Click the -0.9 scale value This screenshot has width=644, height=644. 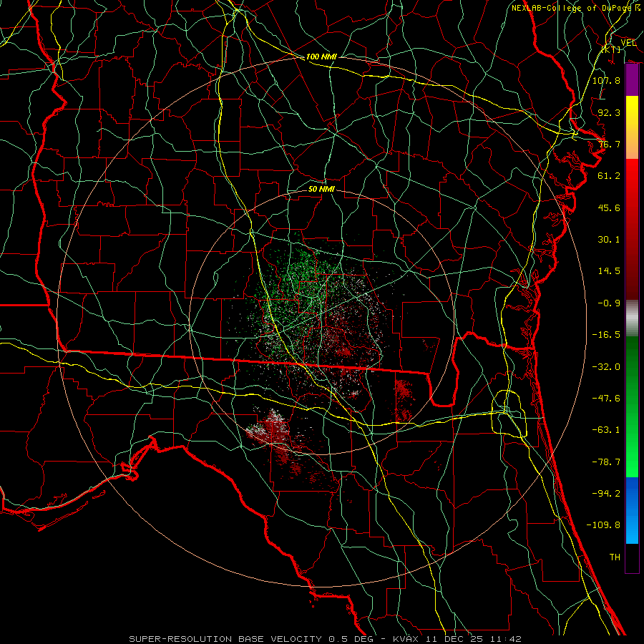(x=609, y=303)
